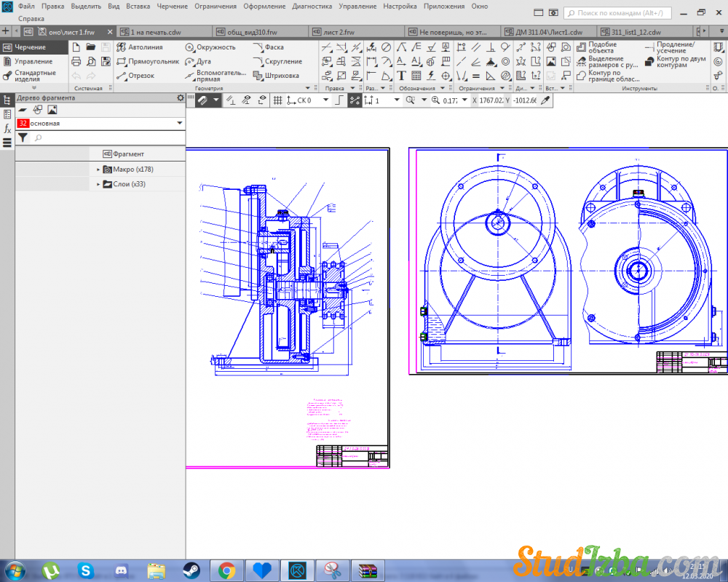Click the filter funnel in tree panel
This screenshot has height=582, width=728.
pyautogui.click(x=23, y=137)
